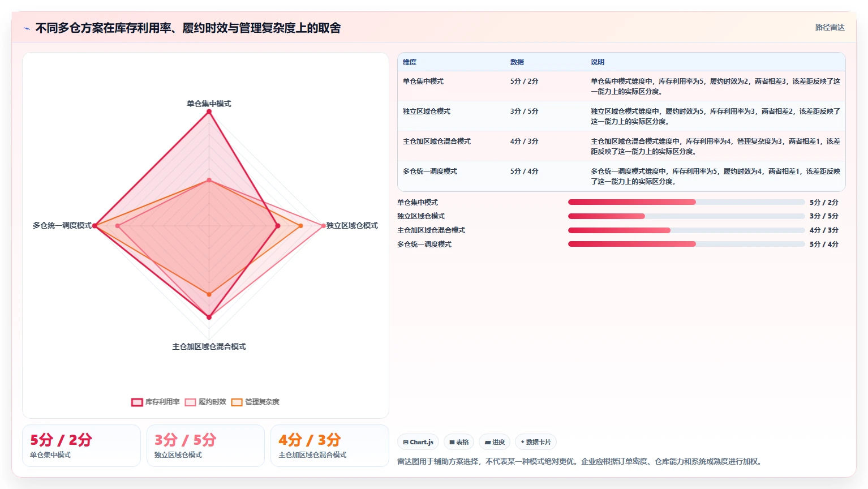The height and width of the screenshot is (489, 868).
Task: Select the 3分 / 5分 独立区域仓模式 summary card
Action: click(205, 445)
